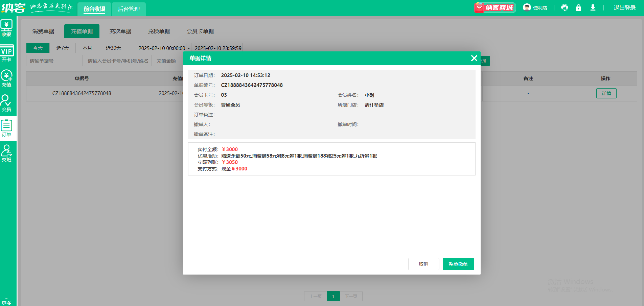Click 取消 button in dialog
Viewport: 644px width, 306px height.
pos(423,264)
